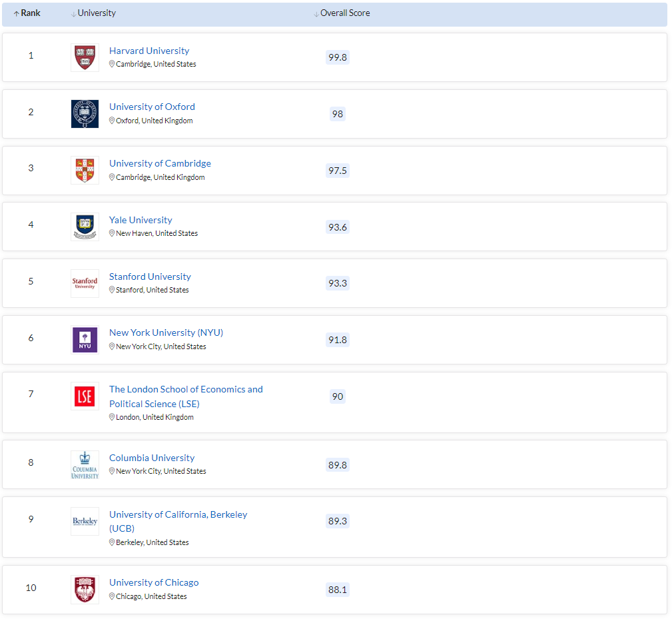Image resolution: width=672 pixels, height=619 pixels.
Task: Click the location pin in Columbia University's row
Action: point(112,471)
